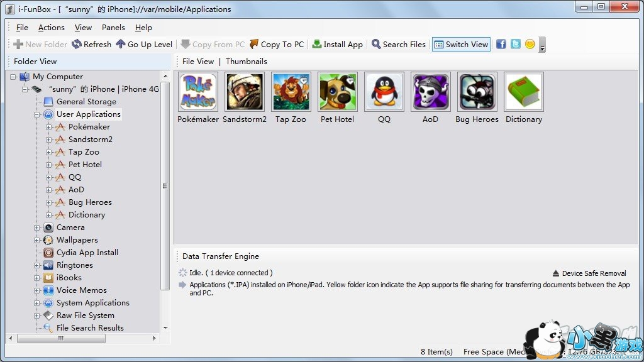
Task: Select the QQ penguin icon
Action: click(384, 92)
